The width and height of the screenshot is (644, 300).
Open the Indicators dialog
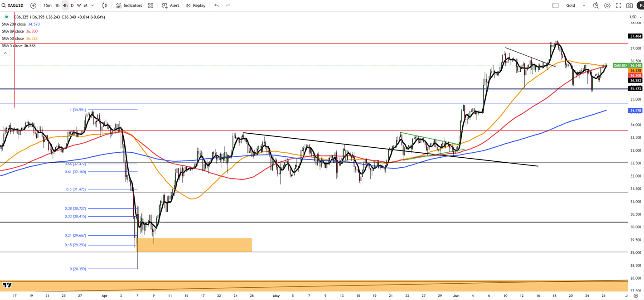[129, 5]
